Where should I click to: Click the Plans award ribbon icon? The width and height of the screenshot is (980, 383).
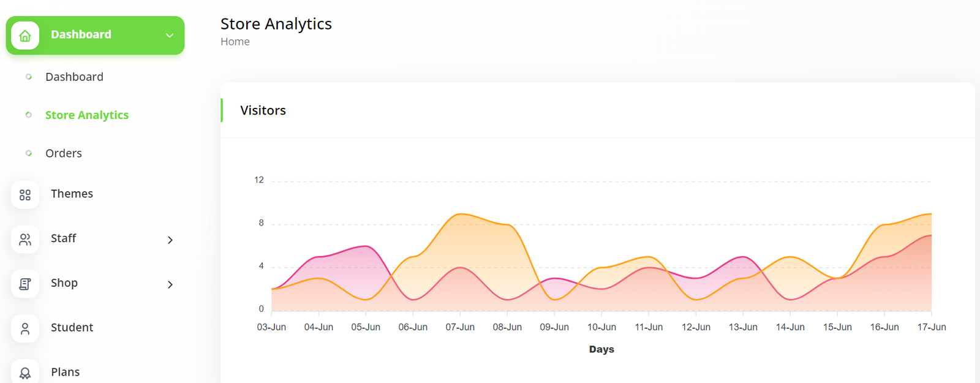pos(25,373)
